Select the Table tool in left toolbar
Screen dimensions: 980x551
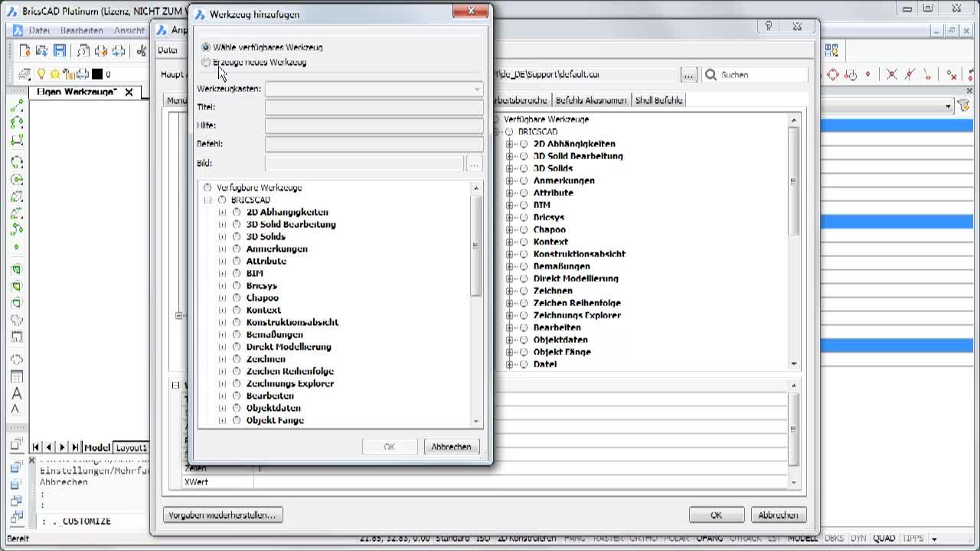tap(17, 377)
